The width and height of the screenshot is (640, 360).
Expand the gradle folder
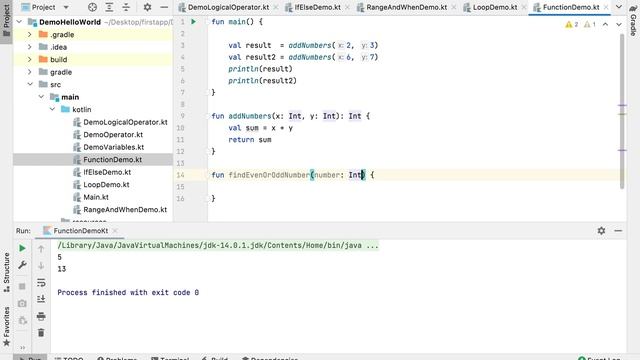tap(30, 72)
